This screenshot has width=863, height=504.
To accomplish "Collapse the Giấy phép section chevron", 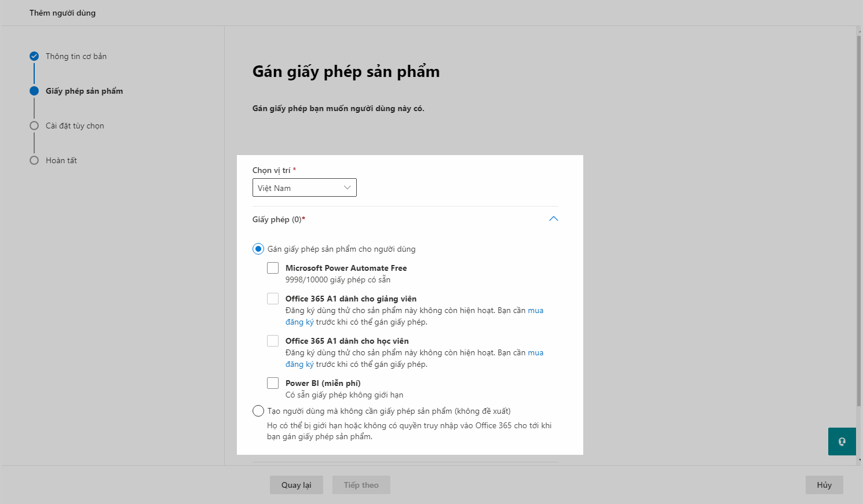I will tap(553, 219).
